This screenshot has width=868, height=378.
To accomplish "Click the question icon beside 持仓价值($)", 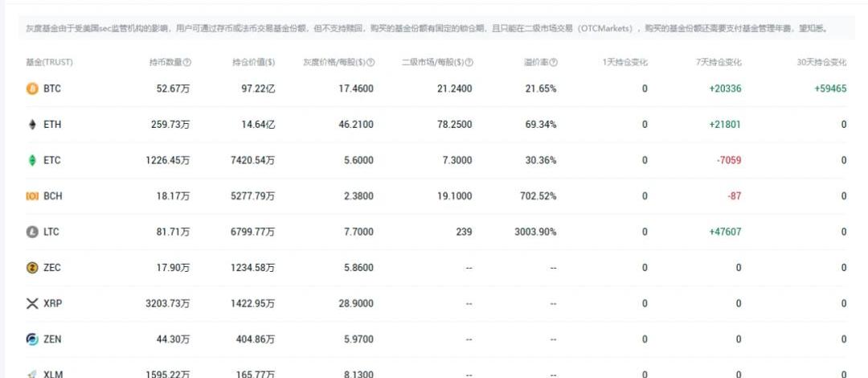I will [271, 63].
